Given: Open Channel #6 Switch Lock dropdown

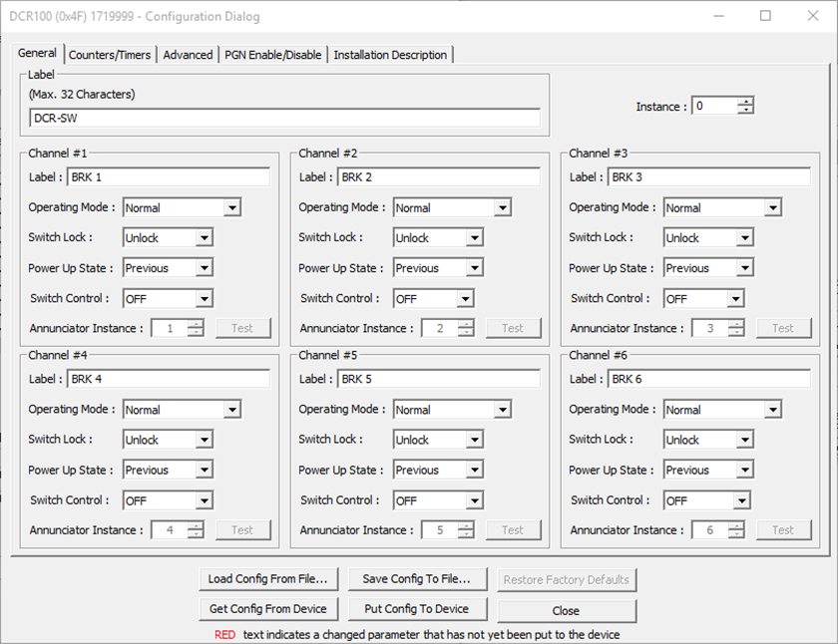Looking at the screenshot, I should click(744, 440).
